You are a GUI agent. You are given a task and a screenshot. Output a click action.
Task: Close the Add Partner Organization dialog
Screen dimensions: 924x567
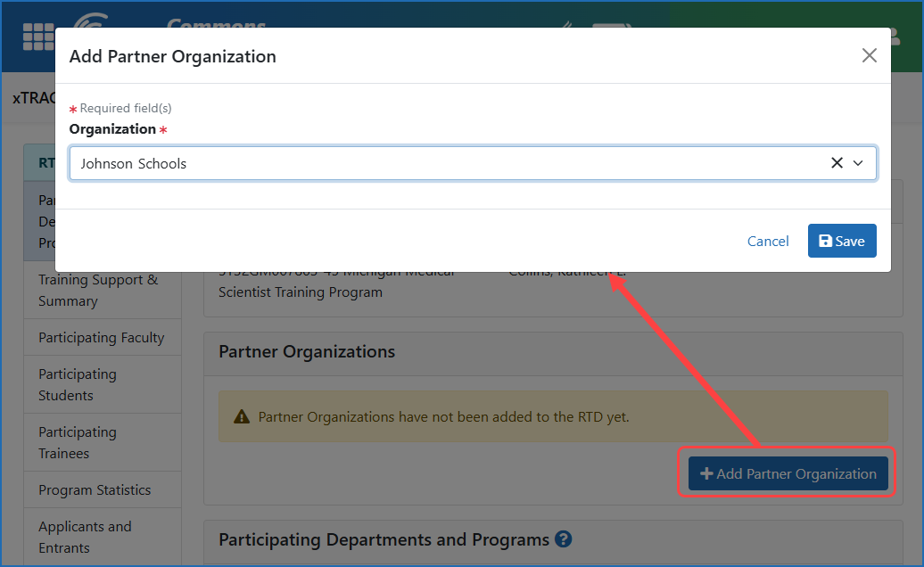(870, 55)
